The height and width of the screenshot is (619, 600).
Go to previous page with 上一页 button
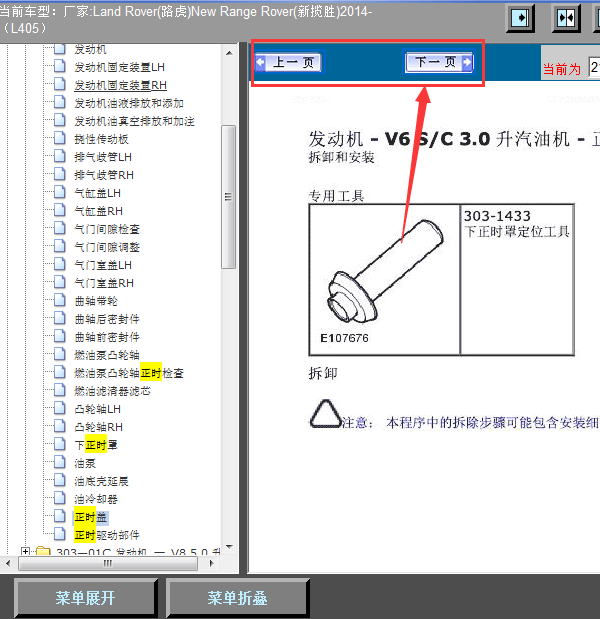coord(288,62)
